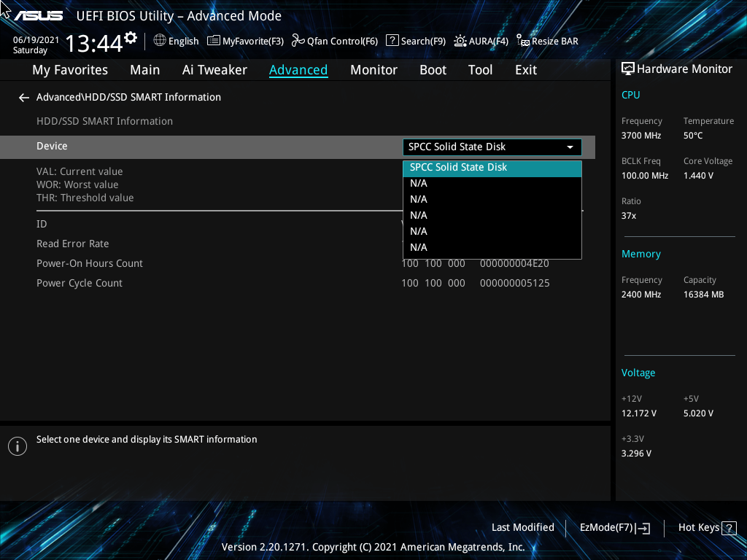Open the English language selector
The height and width of the screenshot is (560, 747).
click(176, 41)
